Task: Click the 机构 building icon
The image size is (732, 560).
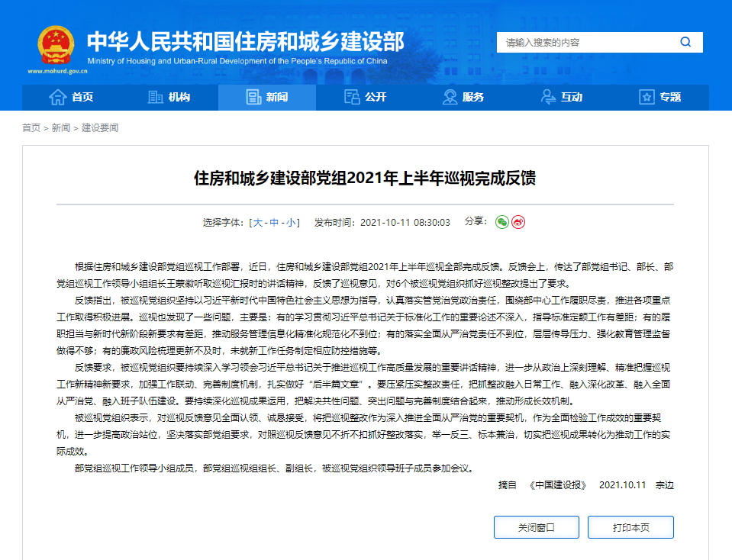Action: click(155, 97)
